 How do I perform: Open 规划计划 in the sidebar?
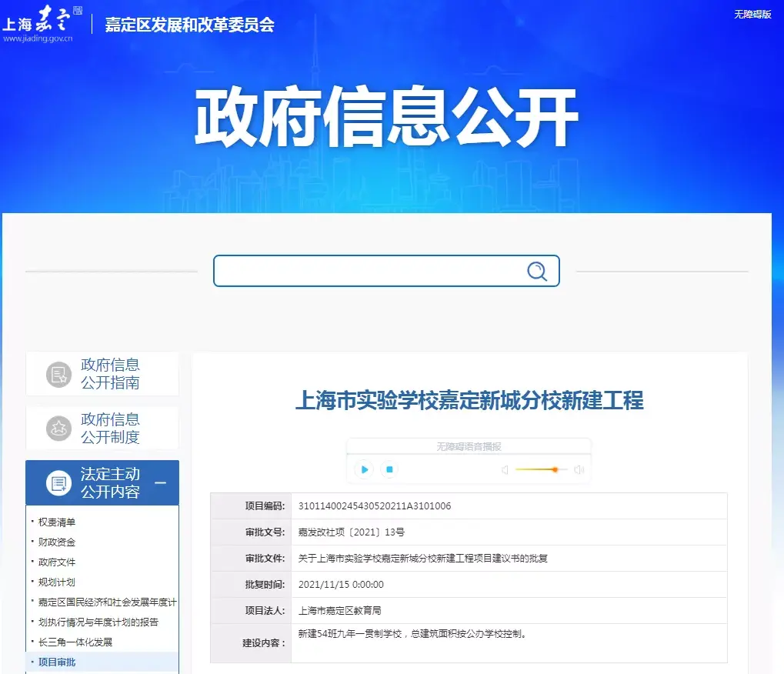click(x=56, y=582)
